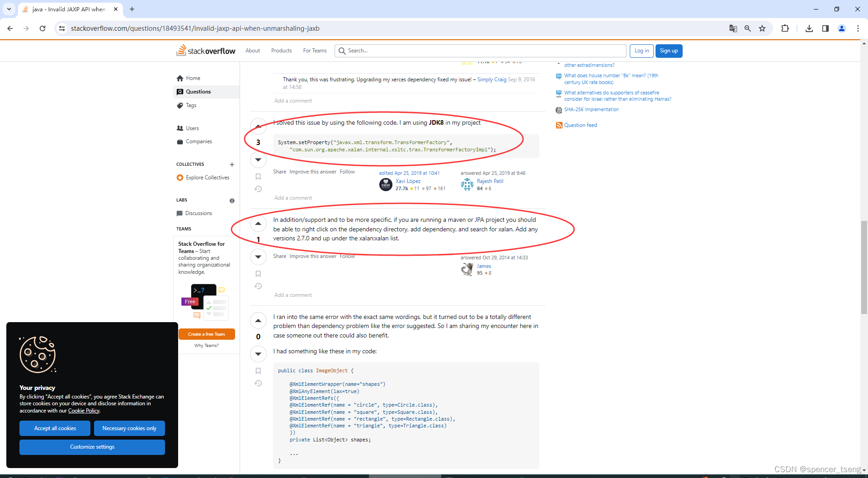
Task: Open Explore Collectives via the orange badge icon
Action: [x=180, y=178]
